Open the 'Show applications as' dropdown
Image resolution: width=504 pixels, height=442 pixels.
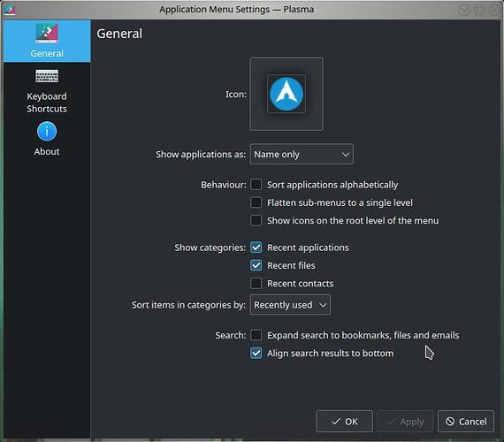[x=302, y=155]
